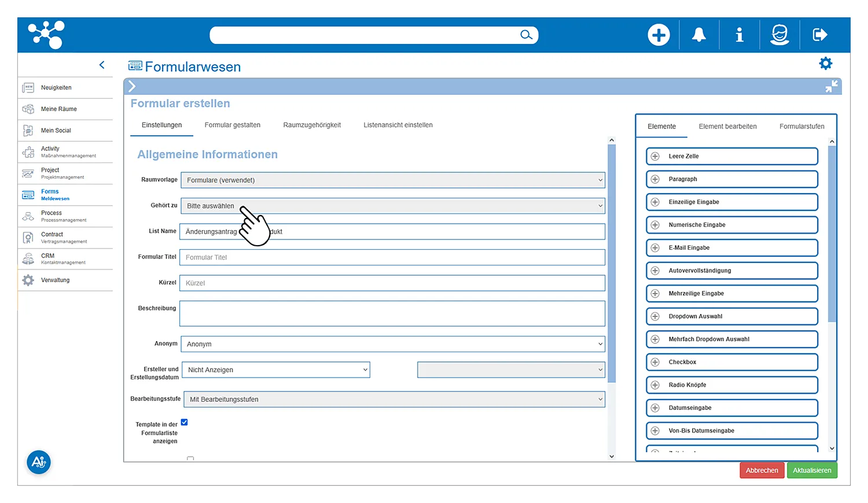Image resolution: width=868 pixels, height=503 pixels.
Task: Open the Gehört zu dropdown
Action: click(393, 206)
